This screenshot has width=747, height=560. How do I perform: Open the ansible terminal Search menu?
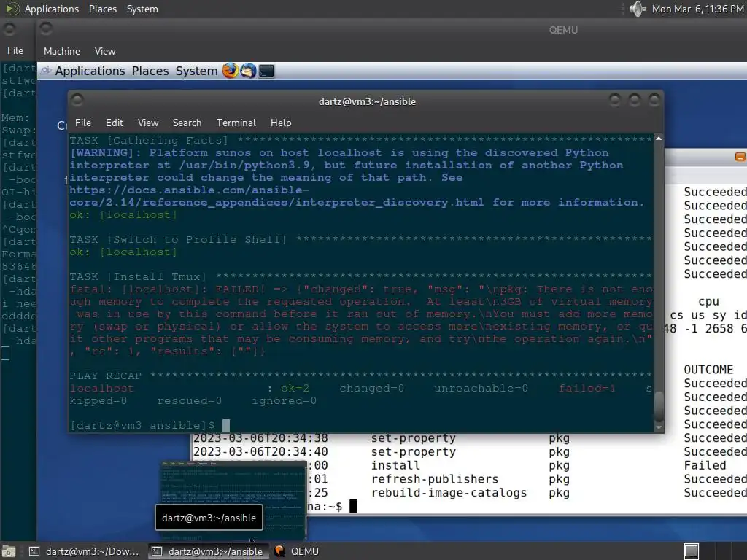[187, 122]
